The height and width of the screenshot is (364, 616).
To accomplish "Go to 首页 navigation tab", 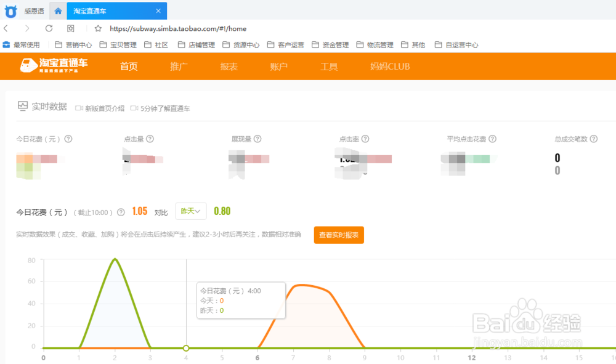I will click(x=129, y=67).
